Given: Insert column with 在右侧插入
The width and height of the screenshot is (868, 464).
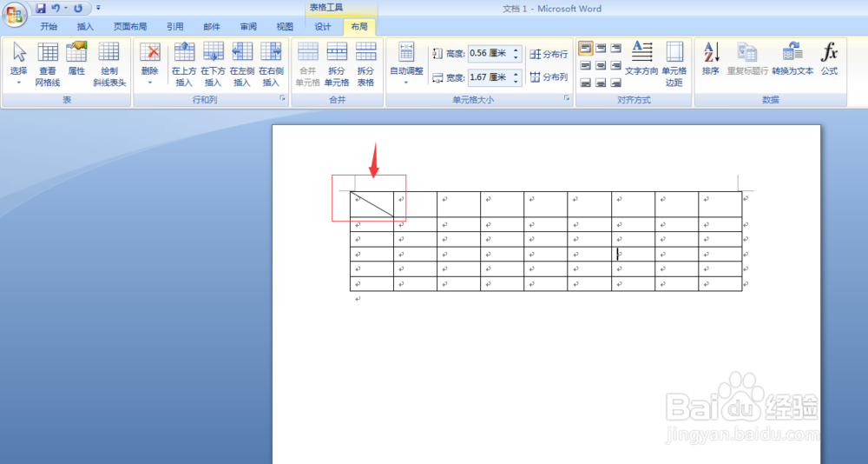Looking at the screenshot, I should coord(271,64).
